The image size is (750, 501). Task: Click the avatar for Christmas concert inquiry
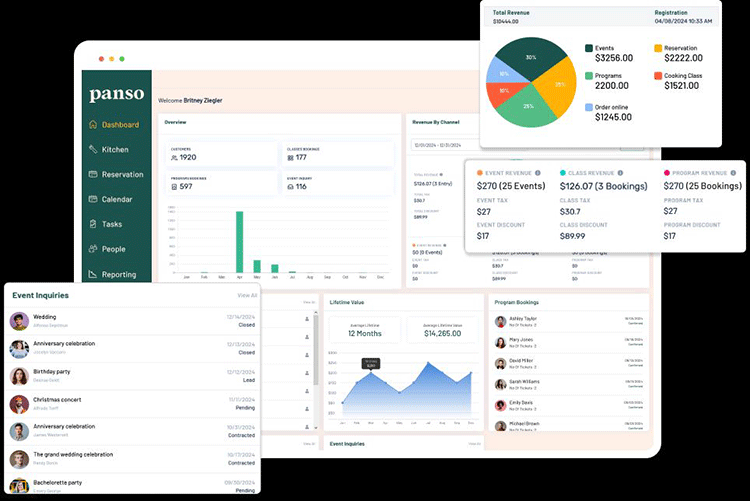point(19,405)
